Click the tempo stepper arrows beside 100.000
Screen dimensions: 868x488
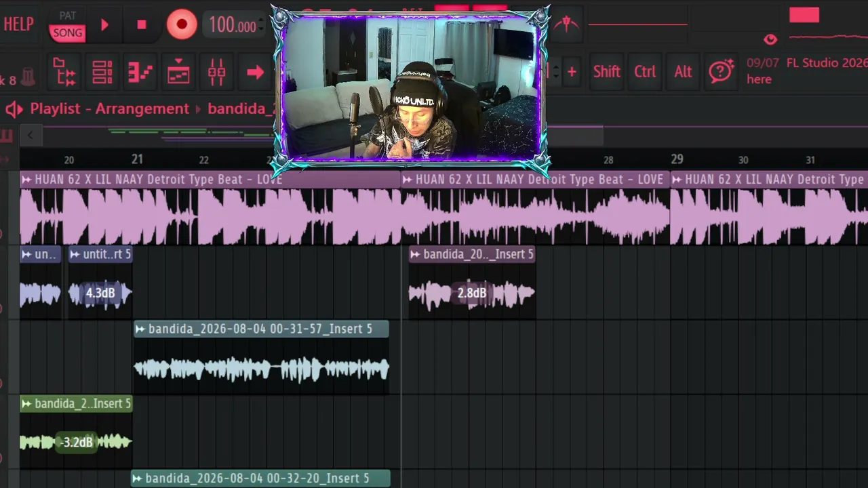coord(262,26)
